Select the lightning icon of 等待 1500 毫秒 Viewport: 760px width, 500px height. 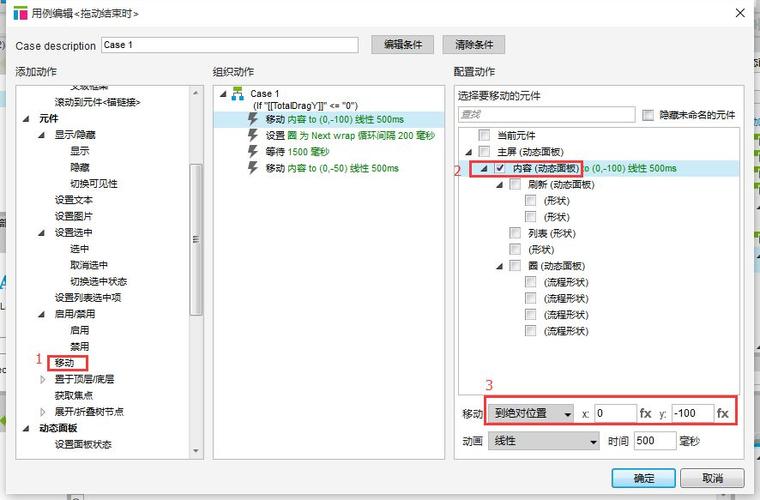click(253, 152)
